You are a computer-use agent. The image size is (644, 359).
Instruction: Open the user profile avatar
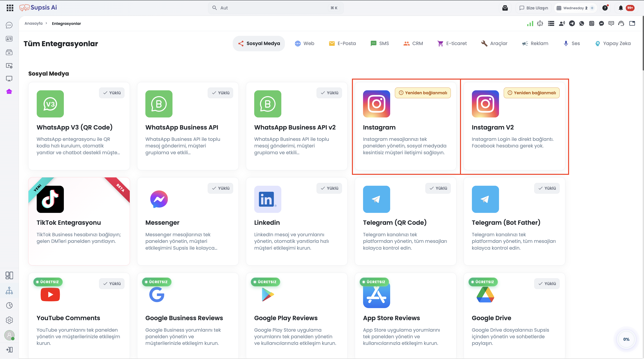click(x=9, y=335)
